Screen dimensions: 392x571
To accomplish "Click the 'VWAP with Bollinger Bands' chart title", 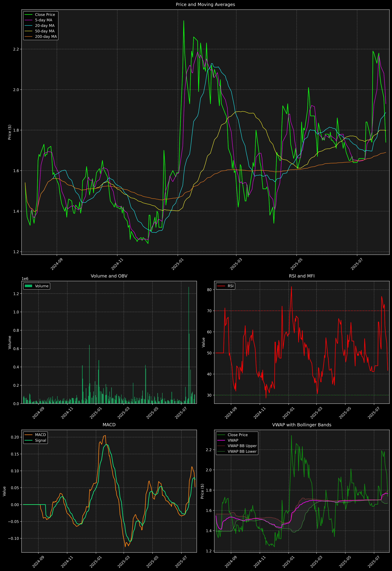I will tap(302, 425).
